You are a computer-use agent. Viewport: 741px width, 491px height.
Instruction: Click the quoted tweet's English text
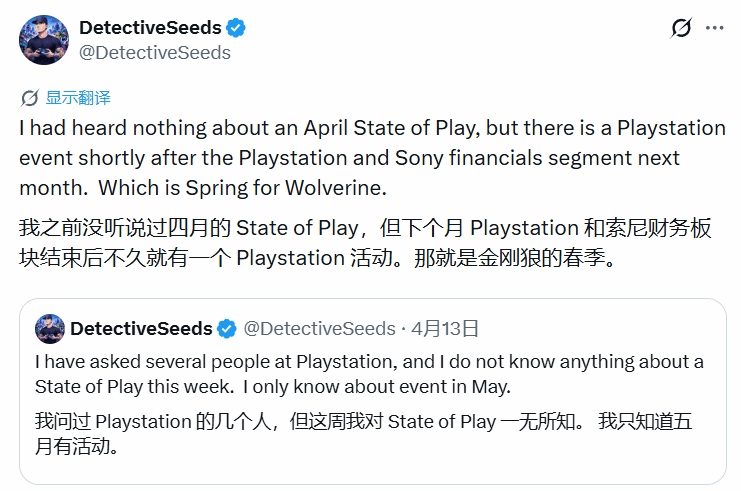368,373
